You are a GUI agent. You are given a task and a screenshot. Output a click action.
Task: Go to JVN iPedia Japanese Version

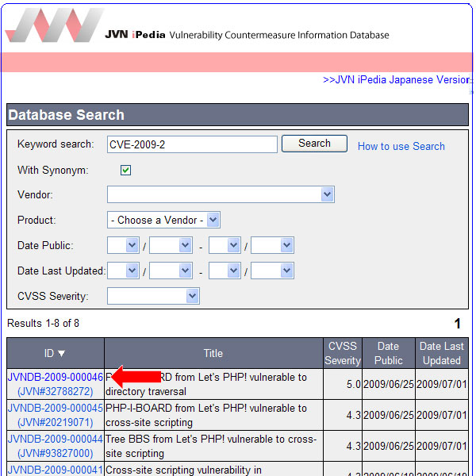point(397,79)
